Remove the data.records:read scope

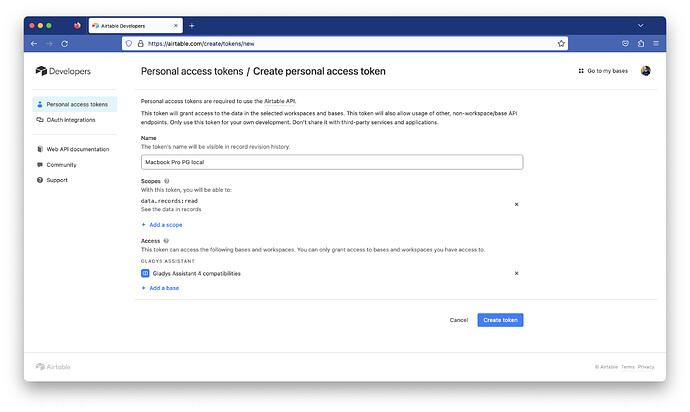coord(516,204)
